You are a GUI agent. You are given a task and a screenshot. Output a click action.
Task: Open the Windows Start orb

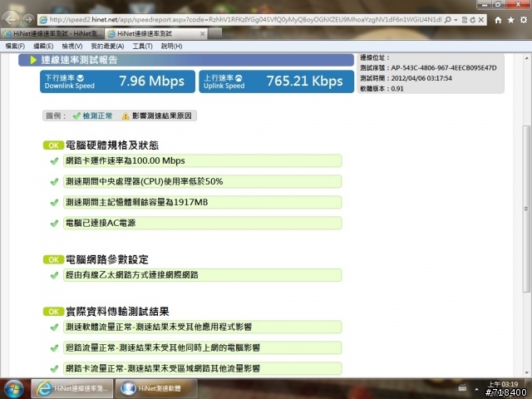[x=13, y=389]
